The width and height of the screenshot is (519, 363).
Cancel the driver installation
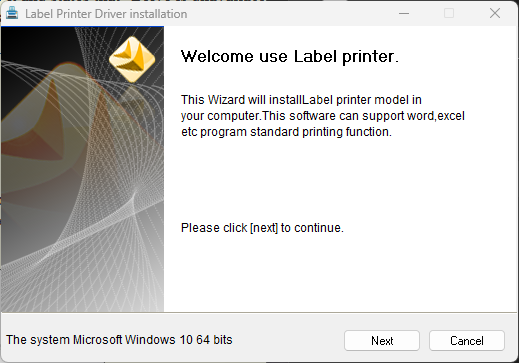tap(467, 340)
